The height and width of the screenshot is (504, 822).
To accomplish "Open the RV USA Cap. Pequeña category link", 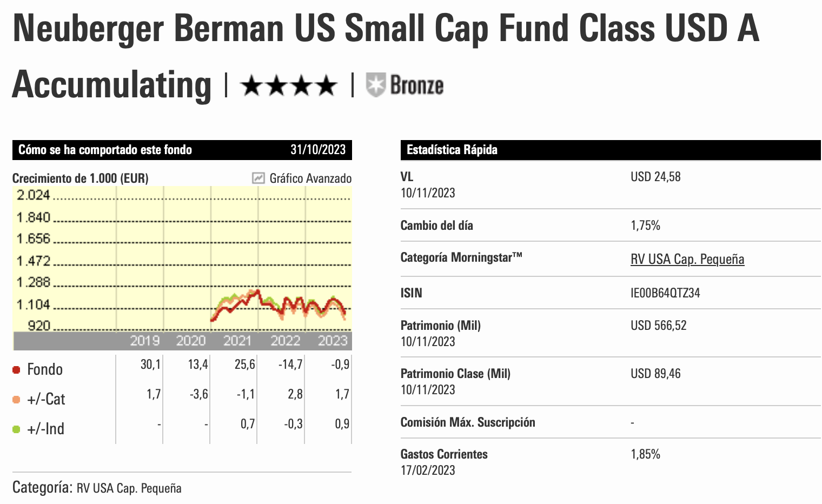I will 687,259.
